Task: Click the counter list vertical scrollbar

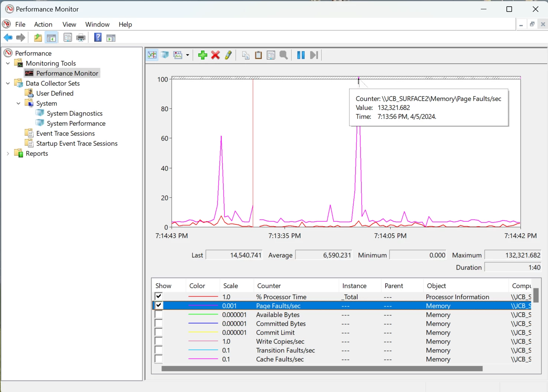Action: click(536, 296)
